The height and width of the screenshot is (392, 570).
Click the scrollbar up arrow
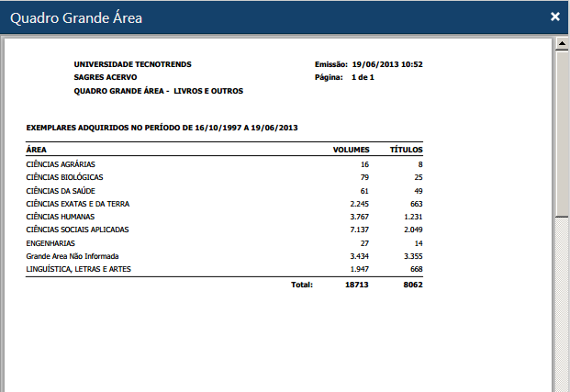pyautogui.click(x=562, y=43)
